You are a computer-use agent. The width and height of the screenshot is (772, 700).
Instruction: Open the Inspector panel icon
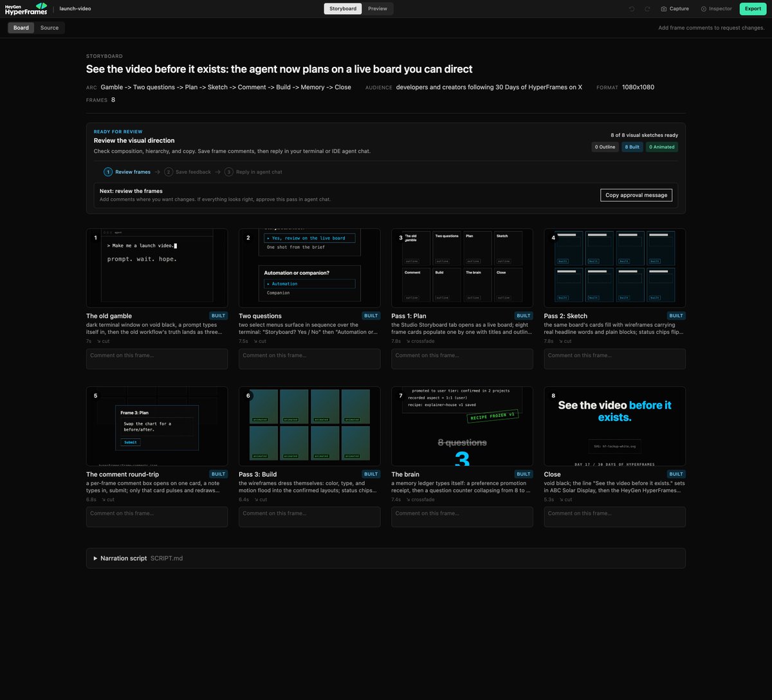point(703,9)
